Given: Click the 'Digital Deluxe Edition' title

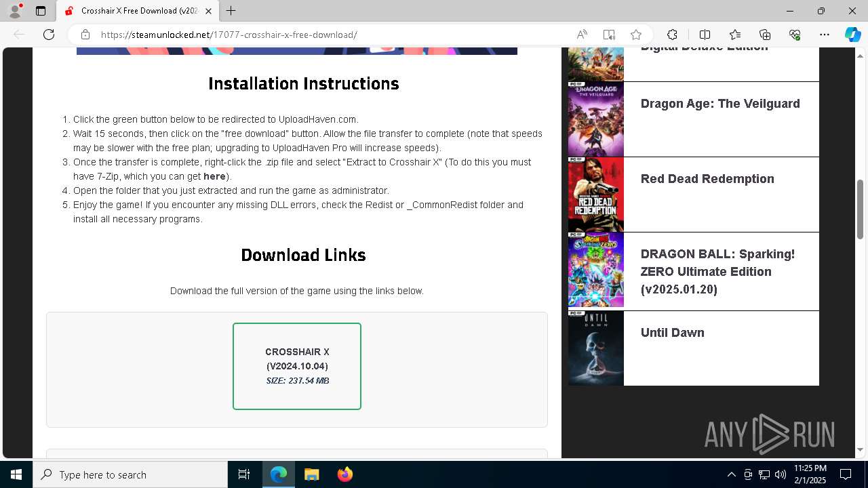Looking at the screenshot, I should 705,48.
